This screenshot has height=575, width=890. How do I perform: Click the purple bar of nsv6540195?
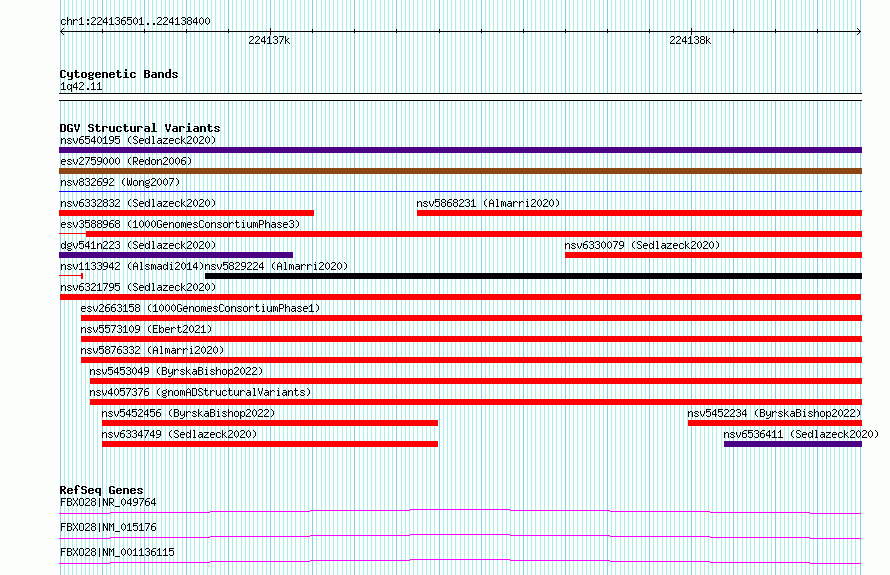point(460,150)
